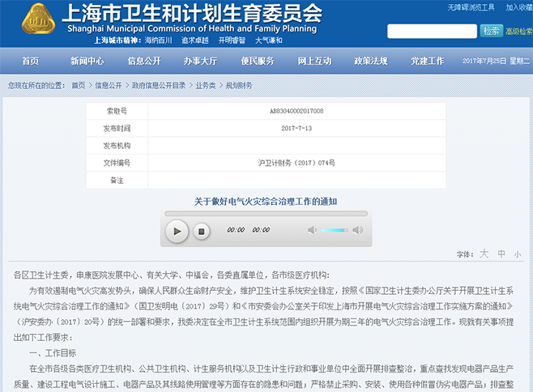Screen dimensions: 533x392
Task: Click the audio progress bar
Action: pyautogui.click(x=266, y=214)
